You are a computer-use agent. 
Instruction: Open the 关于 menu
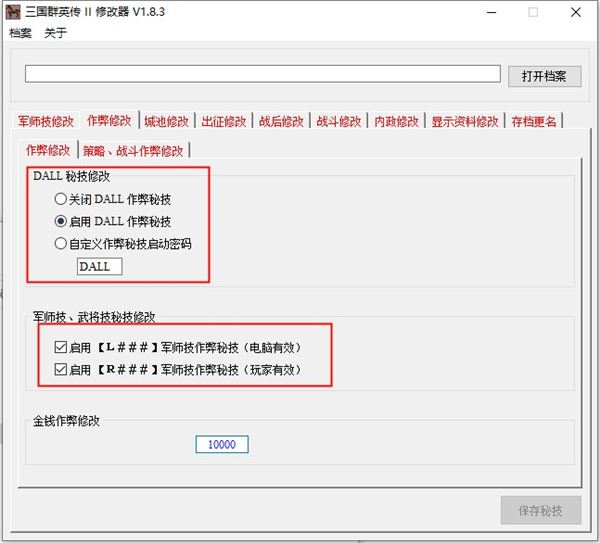coord(55,33)
